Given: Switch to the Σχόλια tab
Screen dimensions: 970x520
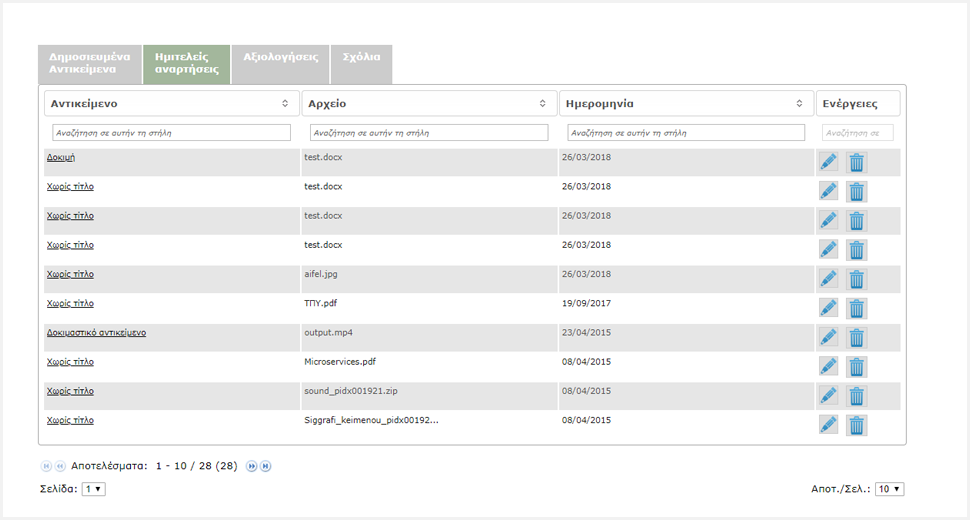Looking at the screenshot, I should pyautogui.click(x=361, y=58).
